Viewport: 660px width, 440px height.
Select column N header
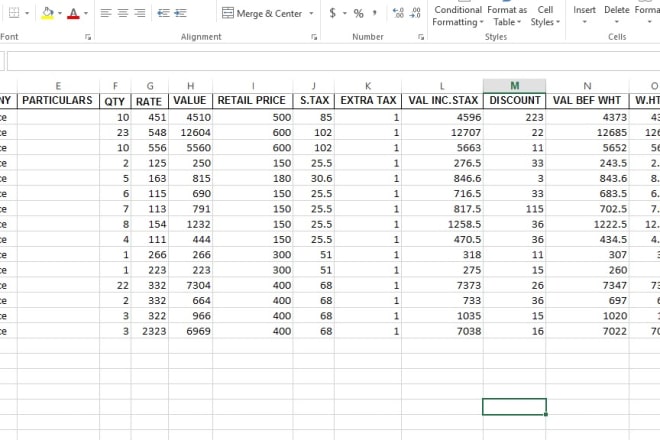(x=587, y=86)
